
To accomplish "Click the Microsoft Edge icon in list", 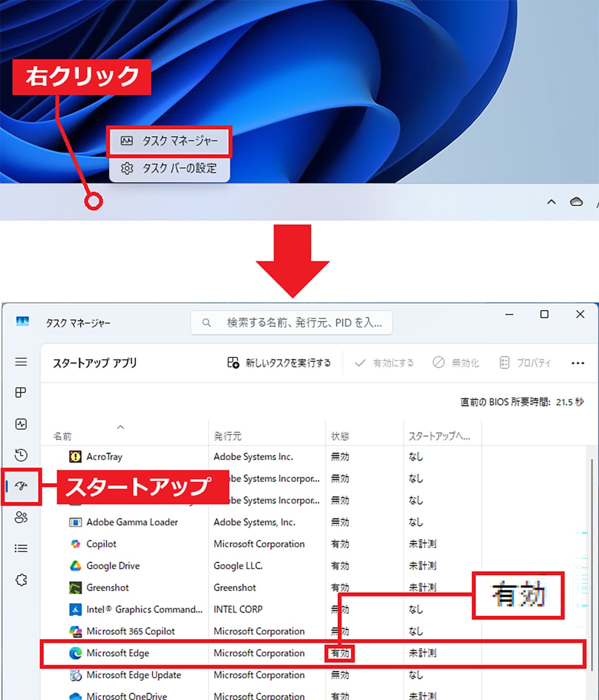I will pos(75,653).
